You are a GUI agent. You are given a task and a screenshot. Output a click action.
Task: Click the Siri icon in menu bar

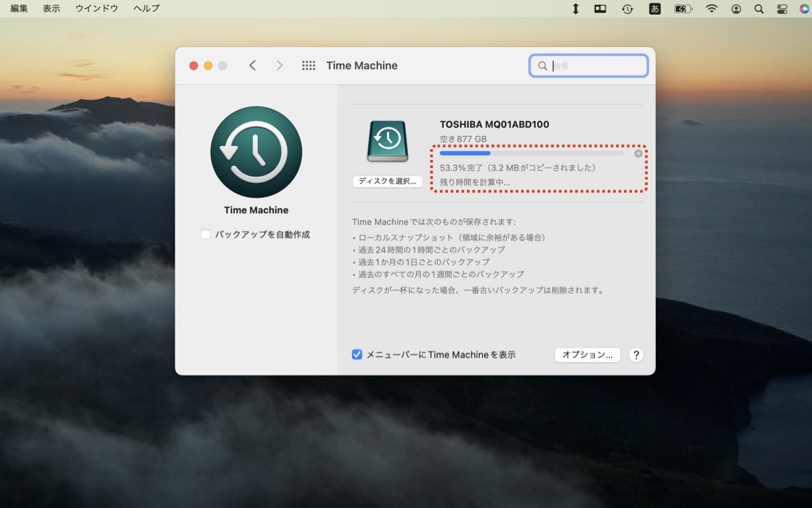pos(805,9)
